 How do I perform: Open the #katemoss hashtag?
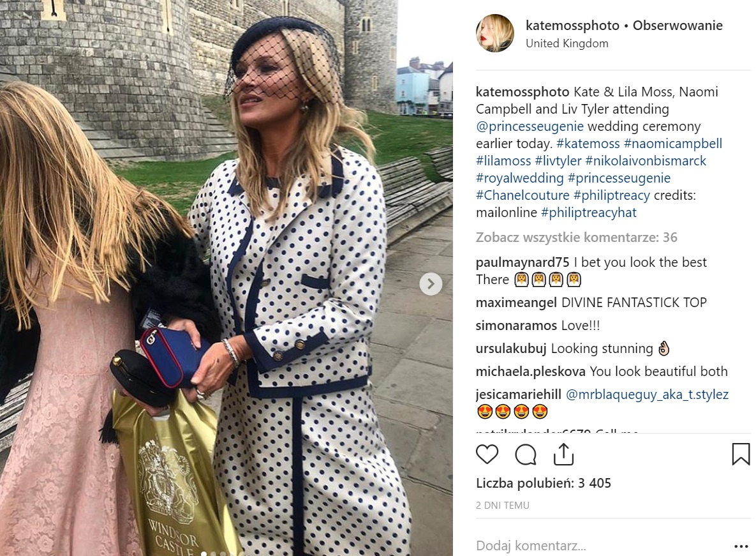tap(588, 143)
